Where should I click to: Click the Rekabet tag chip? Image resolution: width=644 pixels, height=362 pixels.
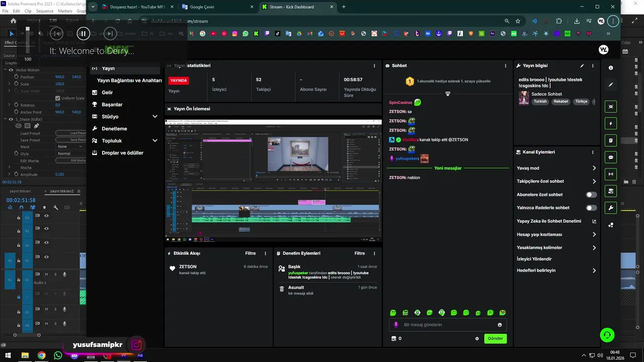click(561, 102)
